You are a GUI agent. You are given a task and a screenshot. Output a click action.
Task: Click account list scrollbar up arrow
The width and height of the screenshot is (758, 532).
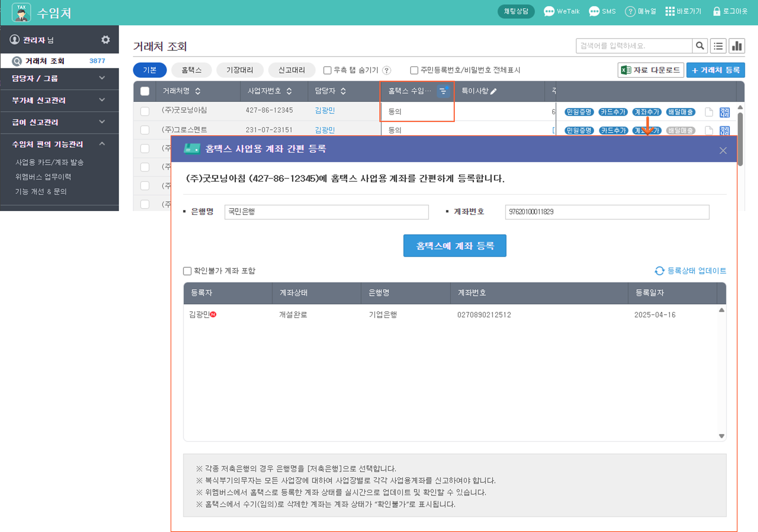coord(722,310)
